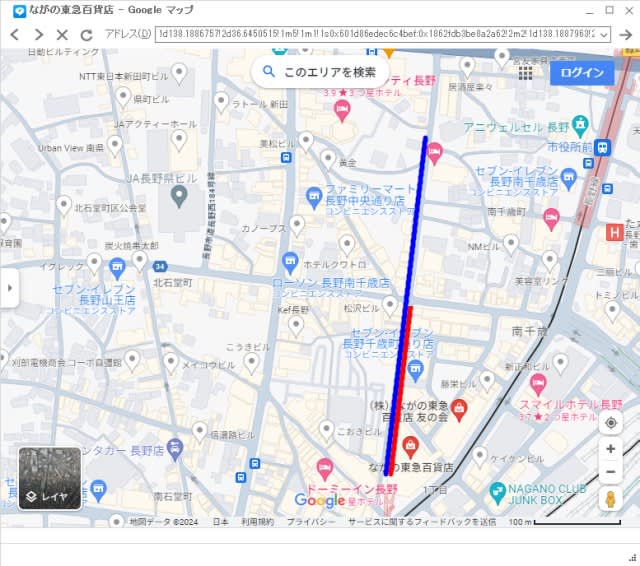Click the ながの東急百貨店 red shopping pin

[x=410, y=447]
